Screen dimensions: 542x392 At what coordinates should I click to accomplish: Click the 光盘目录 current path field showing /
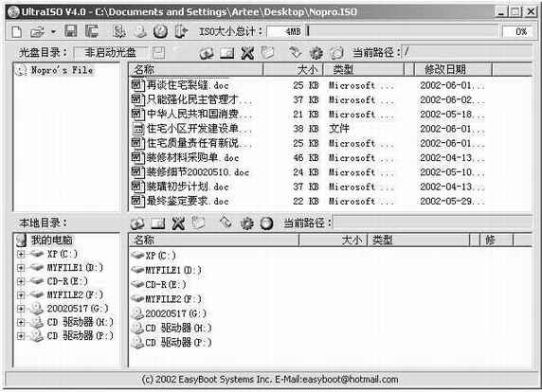point(466,52)
